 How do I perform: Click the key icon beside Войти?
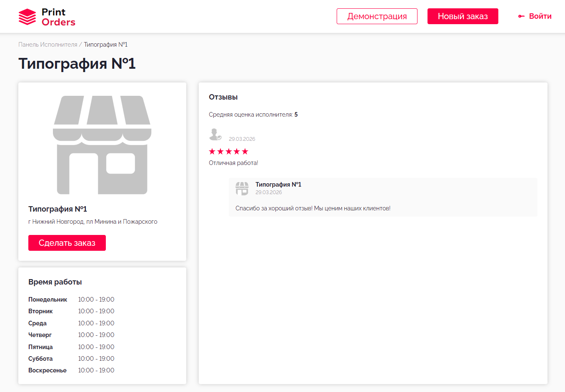pyautogui.click(x=521, y=16)
